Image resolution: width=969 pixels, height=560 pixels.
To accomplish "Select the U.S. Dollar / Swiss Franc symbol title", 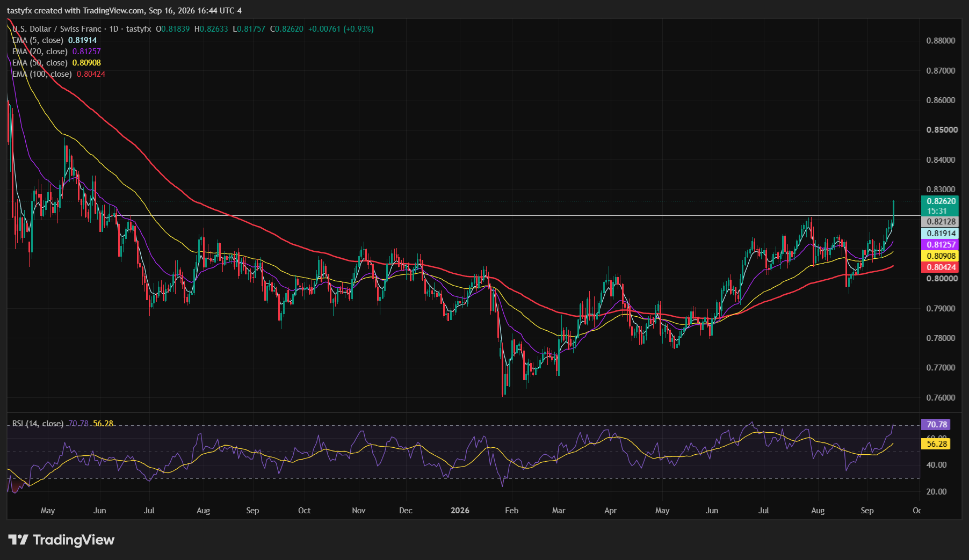I will click(56, 29).
